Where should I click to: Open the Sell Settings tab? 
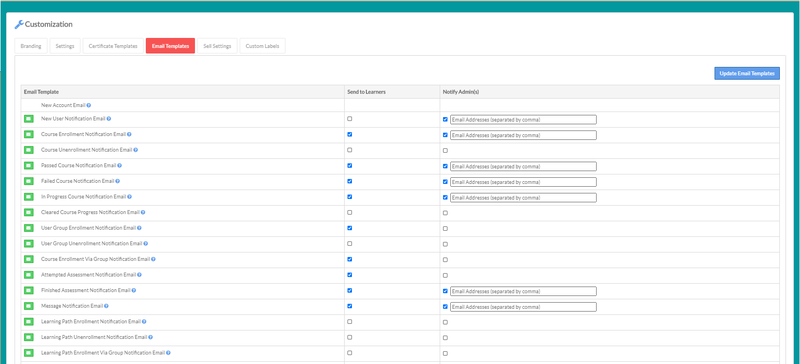(x=217, y=46)
